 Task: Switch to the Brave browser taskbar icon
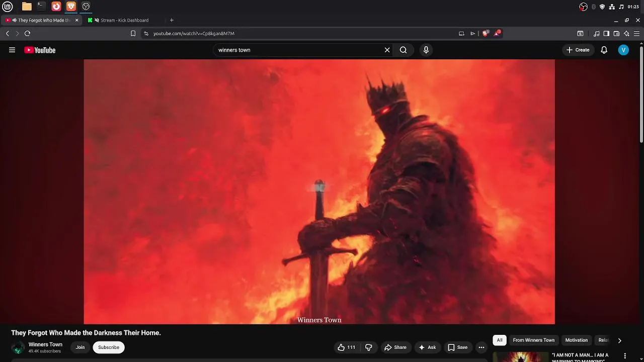[x=71, y=7]
